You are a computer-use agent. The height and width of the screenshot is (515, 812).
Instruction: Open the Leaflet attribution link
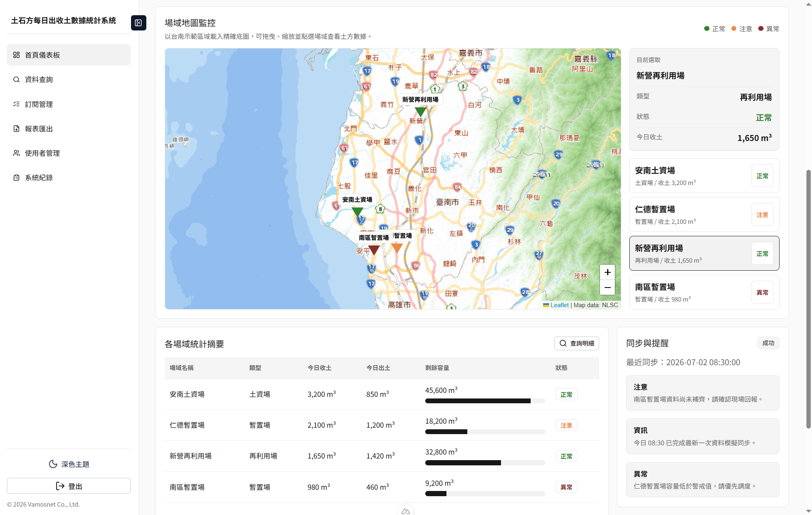tap(559, 305)
